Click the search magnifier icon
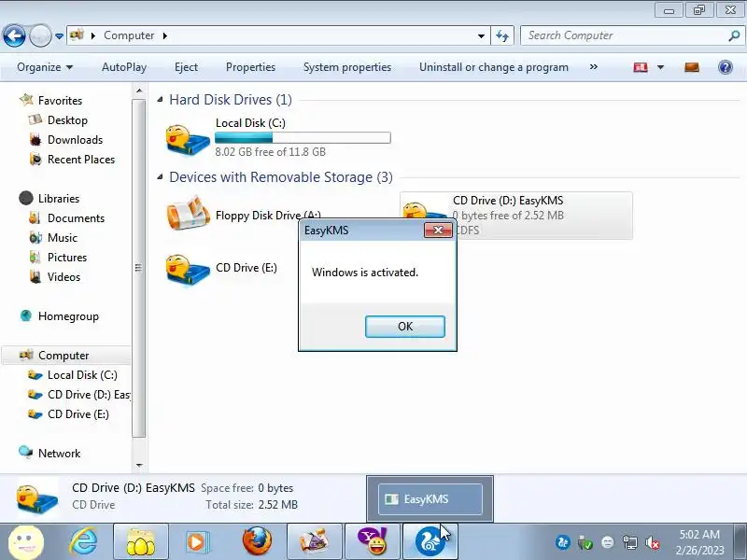The width and height of the screenshot is (747, 560). [x=734, y=35]
